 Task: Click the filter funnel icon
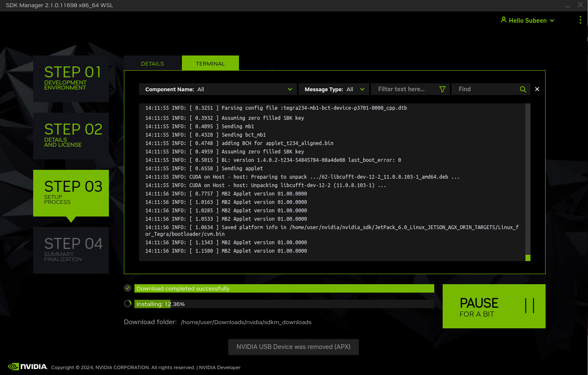click(x=442, y=89)
